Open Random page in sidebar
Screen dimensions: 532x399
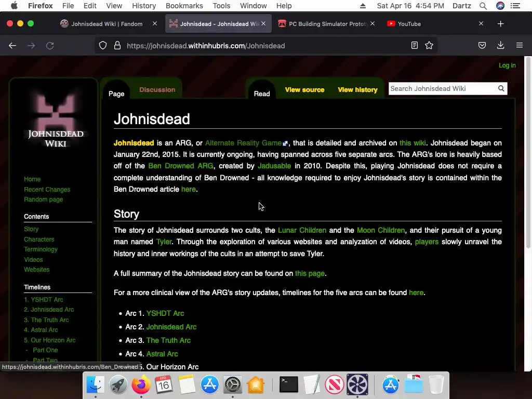coord(44,199)
